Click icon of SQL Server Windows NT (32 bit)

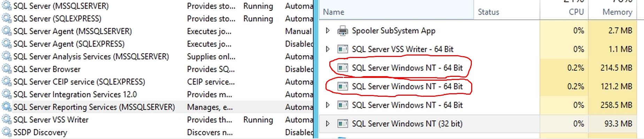(x=343, y=123)
